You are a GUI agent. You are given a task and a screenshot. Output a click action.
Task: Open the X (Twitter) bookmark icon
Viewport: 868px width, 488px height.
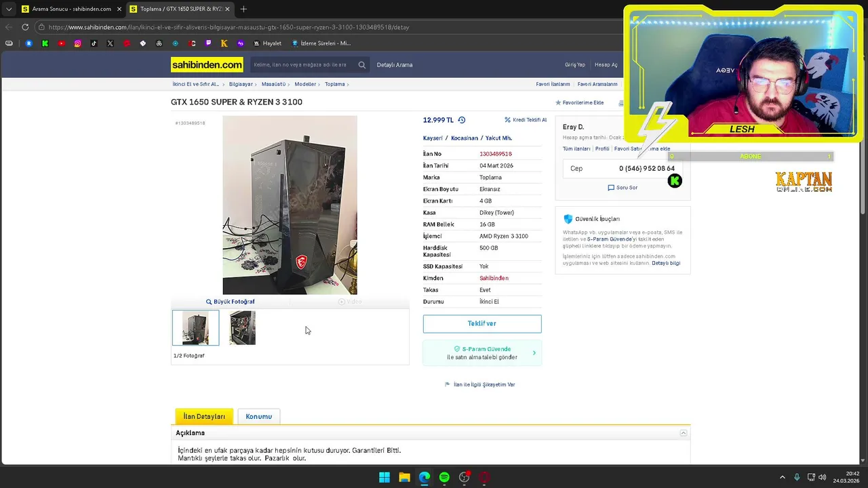(x=110, y=43)
